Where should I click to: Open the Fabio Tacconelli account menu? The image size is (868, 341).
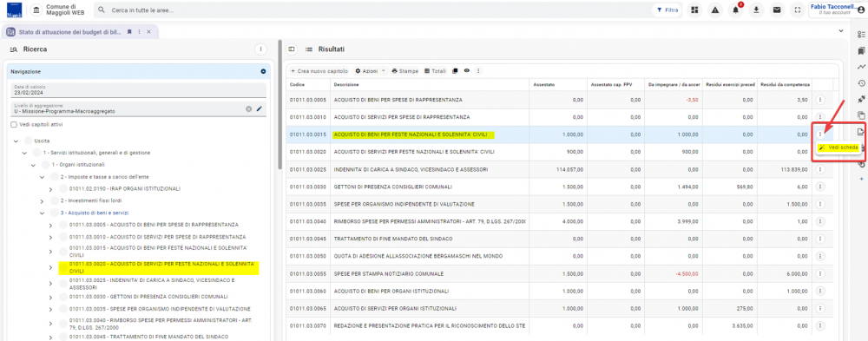point(837,10)
